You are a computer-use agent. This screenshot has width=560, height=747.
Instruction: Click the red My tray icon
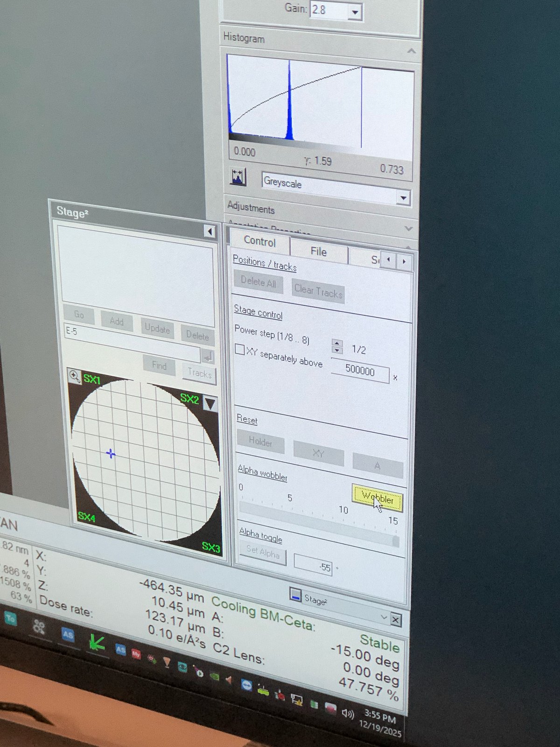(136, 654)
